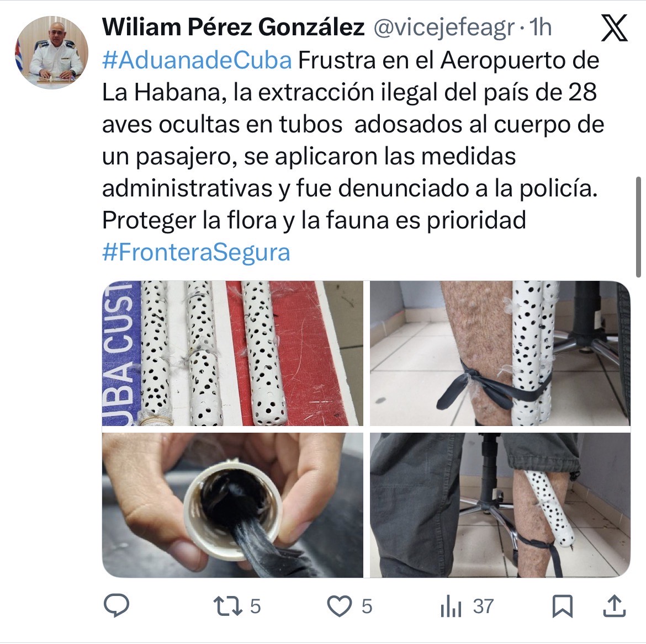
Task: Bookmark this tweet
Action: click(563, 606)
